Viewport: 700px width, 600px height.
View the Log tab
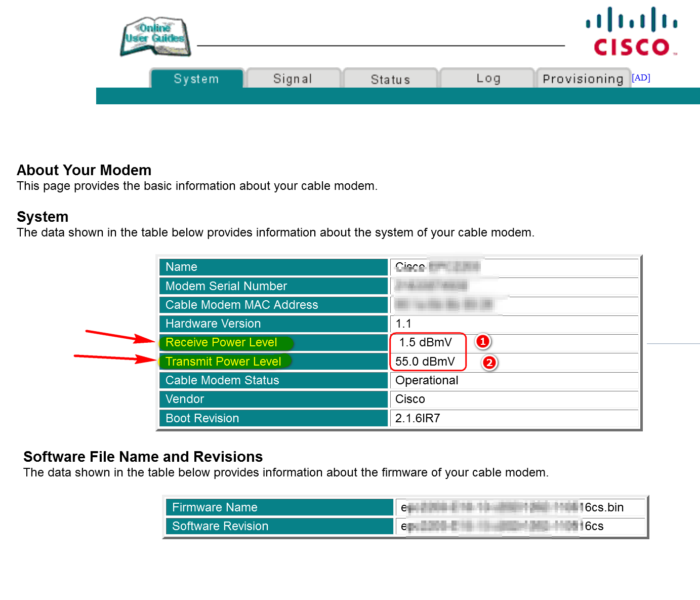[488, 78]
